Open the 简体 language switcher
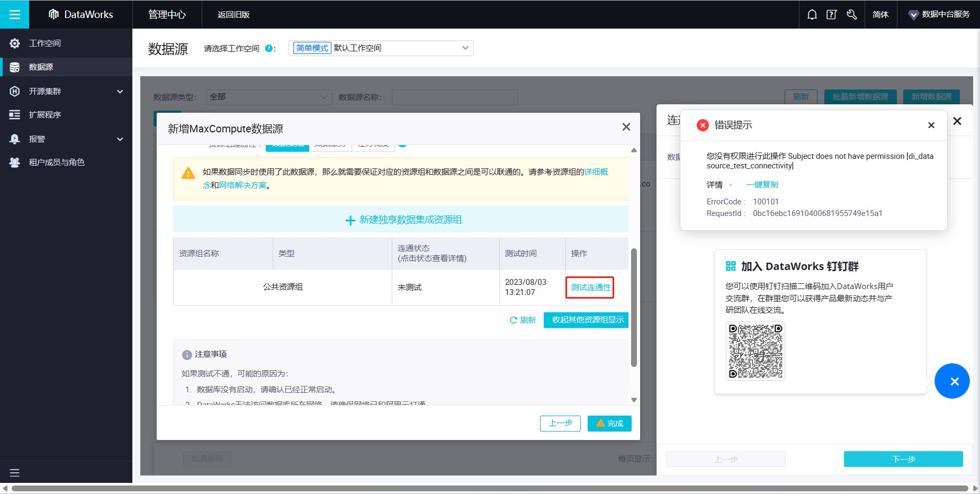This screenshot has width=980, height=494. point(880,14)
